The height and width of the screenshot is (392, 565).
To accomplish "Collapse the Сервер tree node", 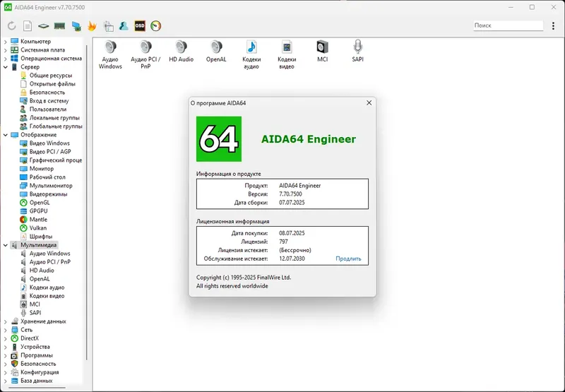I will (x=5, y=67).
